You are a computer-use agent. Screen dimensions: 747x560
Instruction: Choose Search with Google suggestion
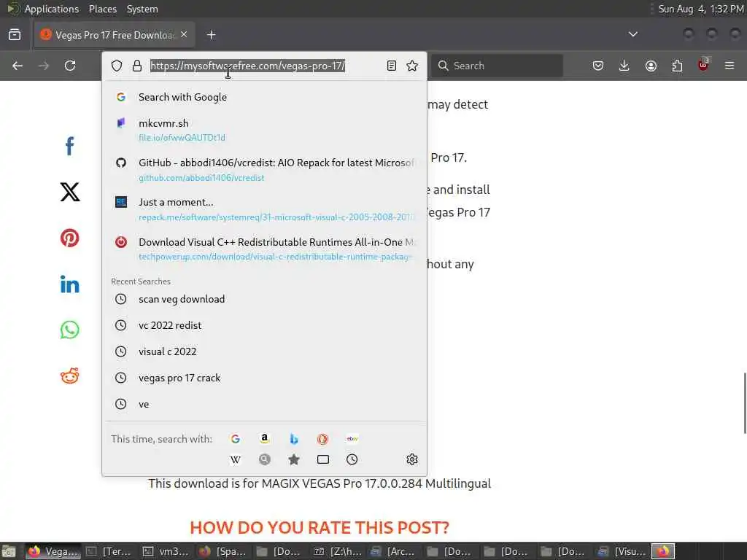click(x=264, y=97)
